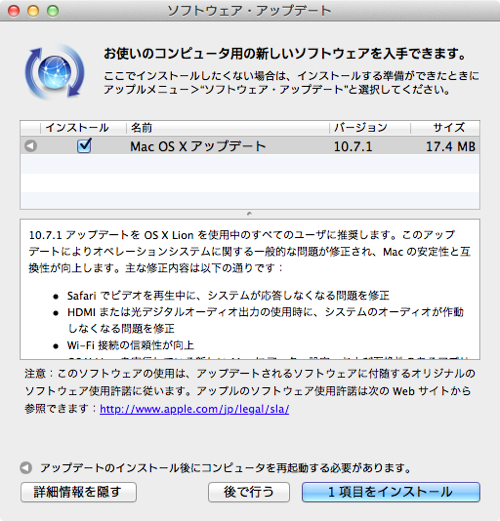Viewport: 500px width, 521px height.
Task: Click 後で行う button
Action: (249, 492)
